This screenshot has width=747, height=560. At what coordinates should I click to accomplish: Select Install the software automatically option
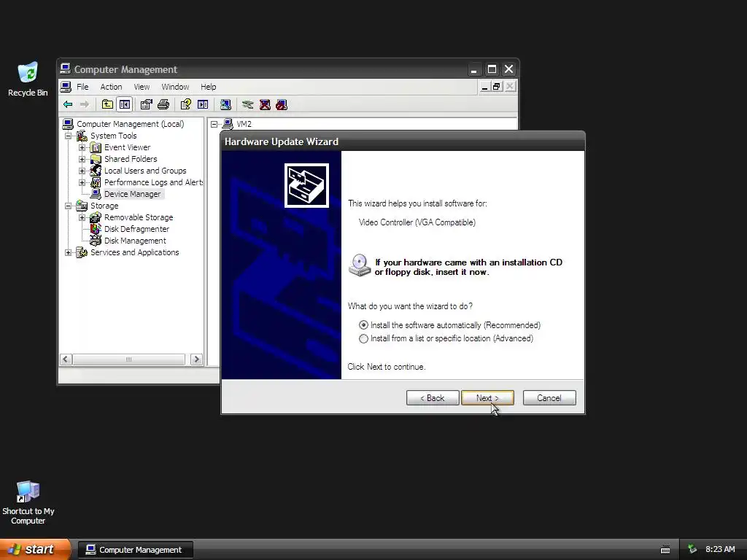tap(450, 325)
